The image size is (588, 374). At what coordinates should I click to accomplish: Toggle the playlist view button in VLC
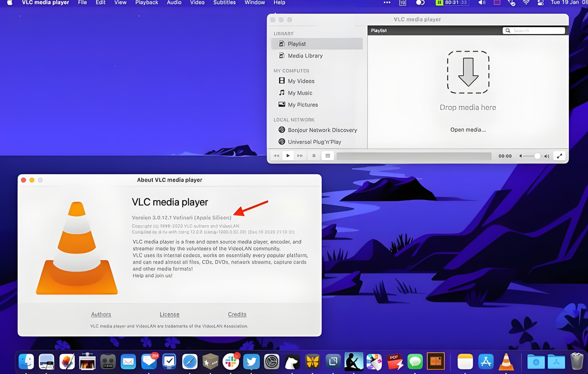point(328,156)
